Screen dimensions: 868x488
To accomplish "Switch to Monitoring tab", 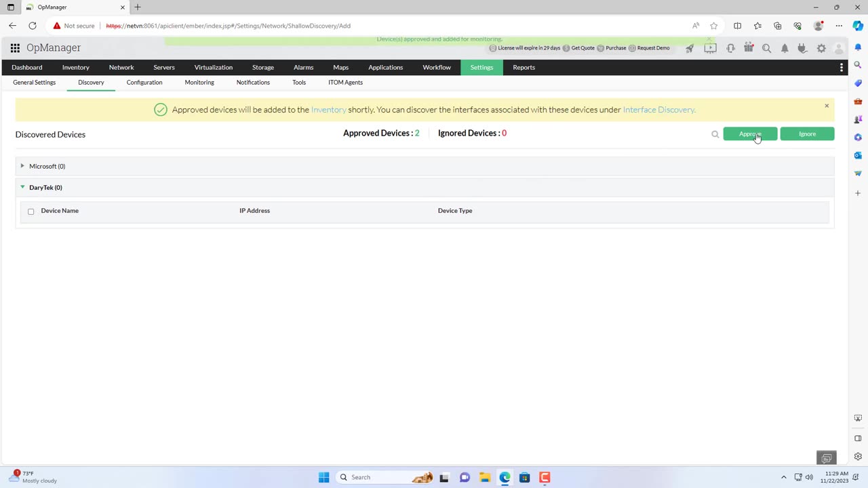I will click(199, 83).
